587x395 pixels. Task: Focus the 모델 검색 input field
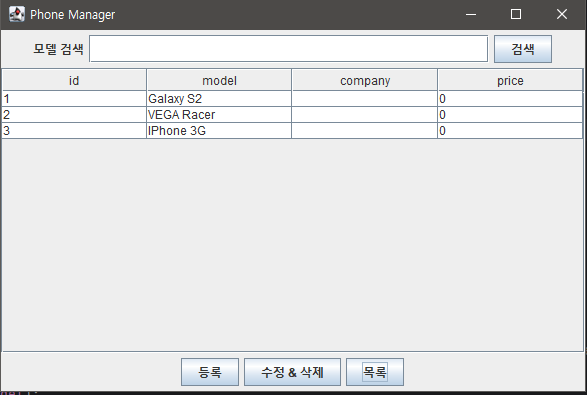click(289, 49)
